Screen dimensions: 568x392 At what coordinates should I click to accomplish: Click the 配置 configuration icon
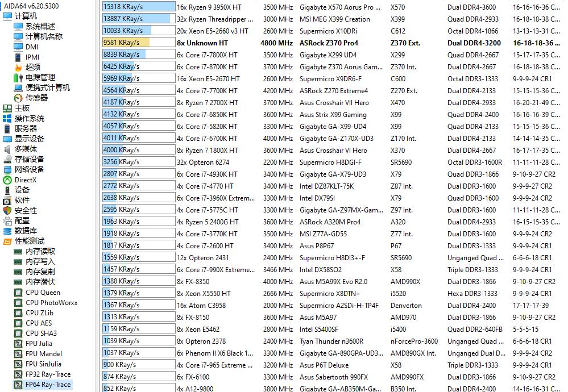tap(7, 220)
